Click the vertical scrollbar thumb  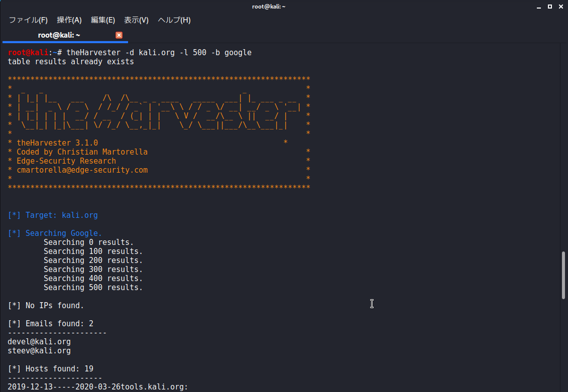(x=563, y=275)
